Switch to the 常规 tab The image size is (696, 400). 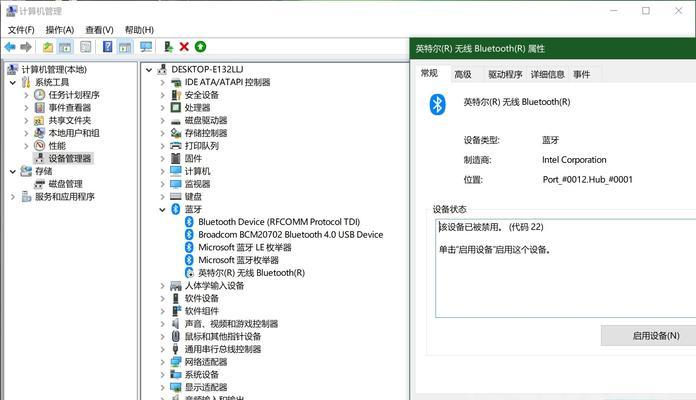429,73
